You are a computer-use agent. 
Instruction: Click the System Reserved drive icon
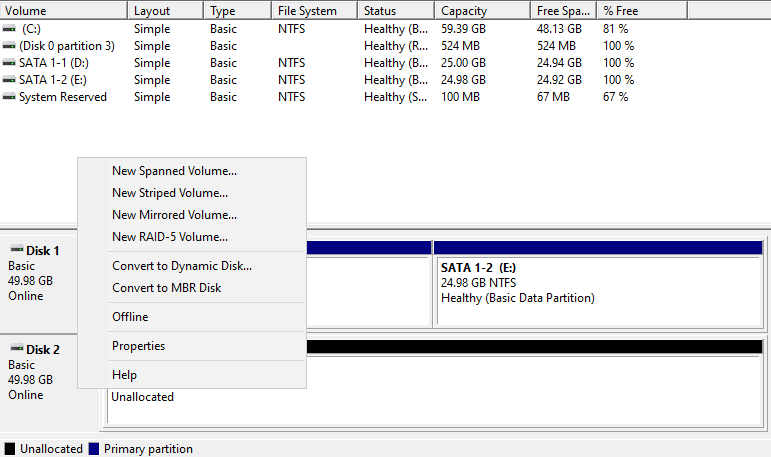(x=9, y=97)
